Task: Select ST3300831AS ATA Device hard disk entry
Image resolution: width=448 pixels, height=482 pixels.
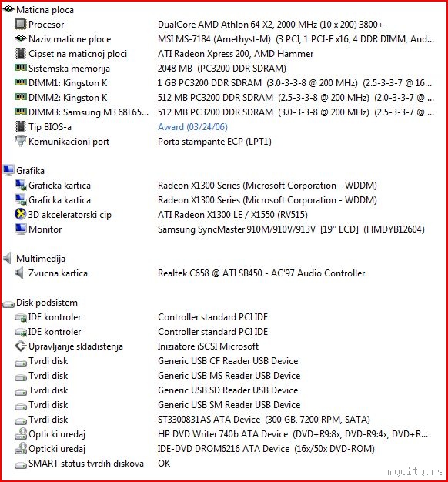Action: [263, 420]
